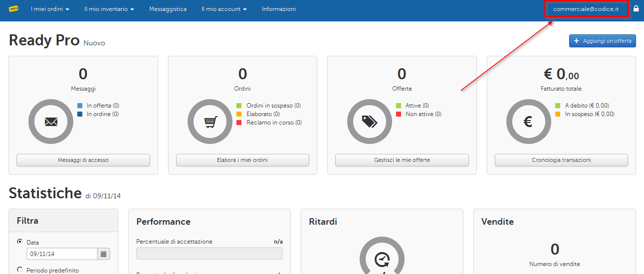
Task: Select the Periodo predefinito radio option
Action: click(x=20, y=270)
